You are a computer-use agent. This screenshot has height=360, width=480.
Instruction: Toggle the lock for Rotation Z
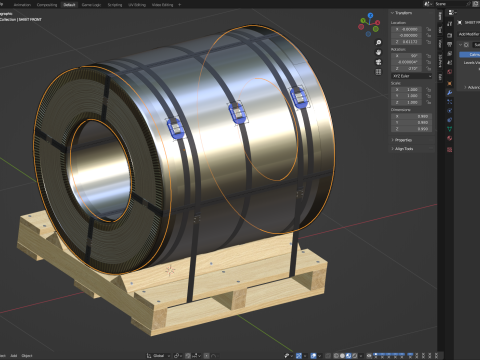tap(428, 68)
